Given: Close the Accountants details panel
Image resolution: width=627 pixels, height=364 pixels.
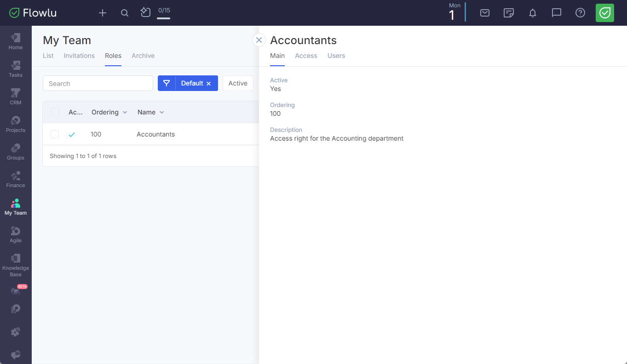Looking at the screenshot, I should point(259,40).
